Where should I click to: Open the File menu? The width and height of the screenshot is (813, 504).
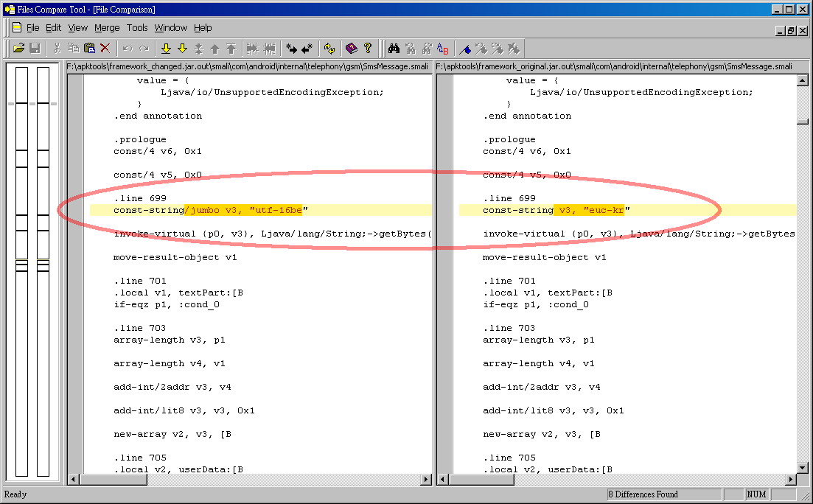coord(32,28)
